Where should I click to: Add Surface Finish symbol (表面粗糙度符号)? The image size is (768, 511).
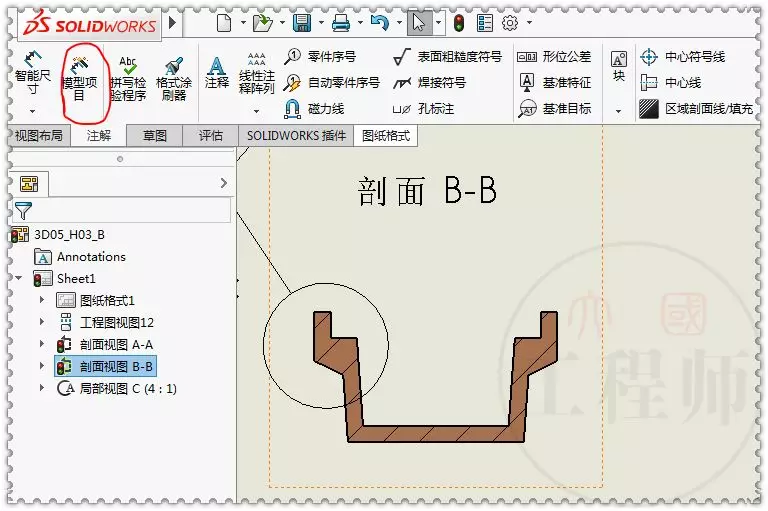pos(447,56)
